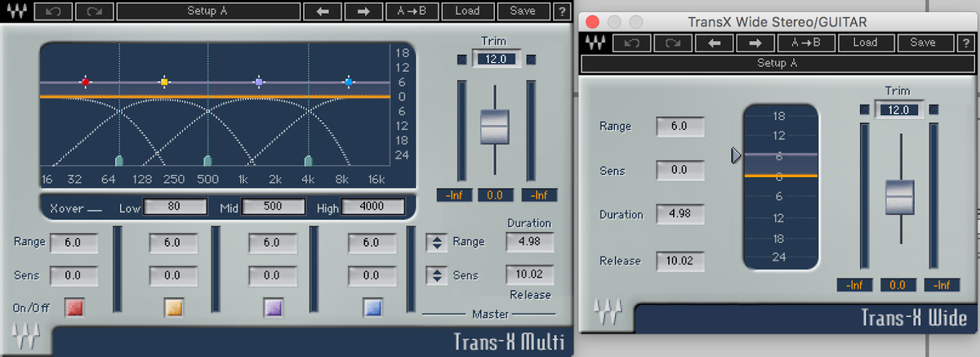Image resolution: width=980 pixels, height=357 pixels.
Task: Go to next preset in TransX Wide
Action: click(755, 42)
